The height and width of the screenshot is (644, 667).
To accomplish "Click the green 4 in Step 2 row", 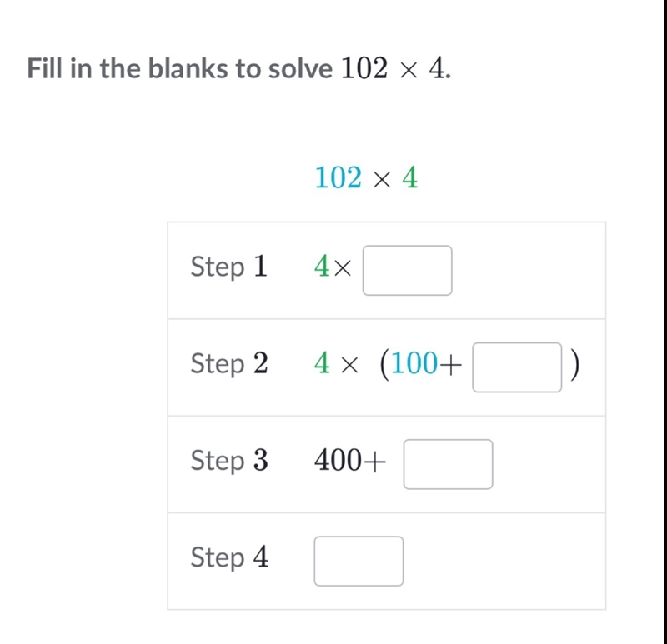I will pyautogui.click(x=322, y=363).
